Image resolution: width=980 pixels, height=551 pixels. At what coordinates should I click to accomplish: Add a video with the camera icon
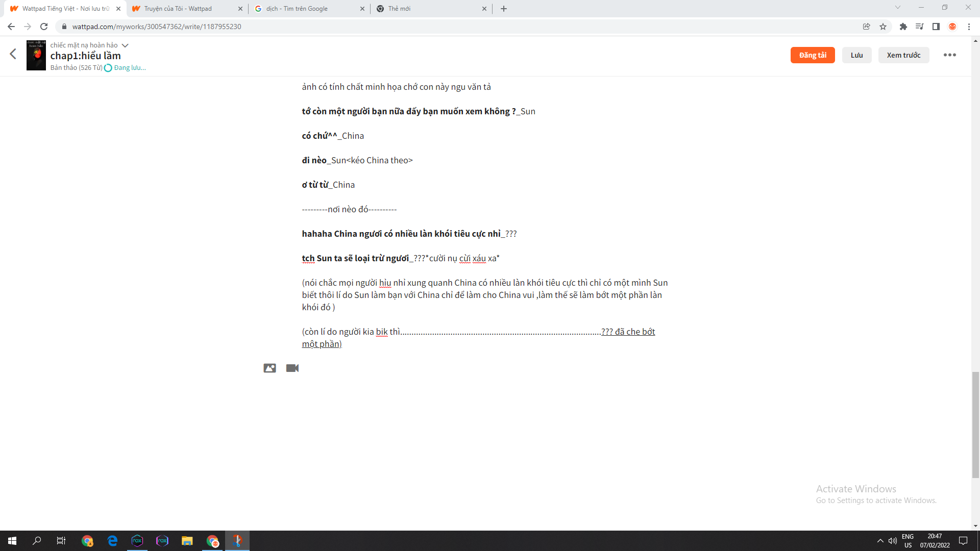pyautogui.click(x=292, y=368)
